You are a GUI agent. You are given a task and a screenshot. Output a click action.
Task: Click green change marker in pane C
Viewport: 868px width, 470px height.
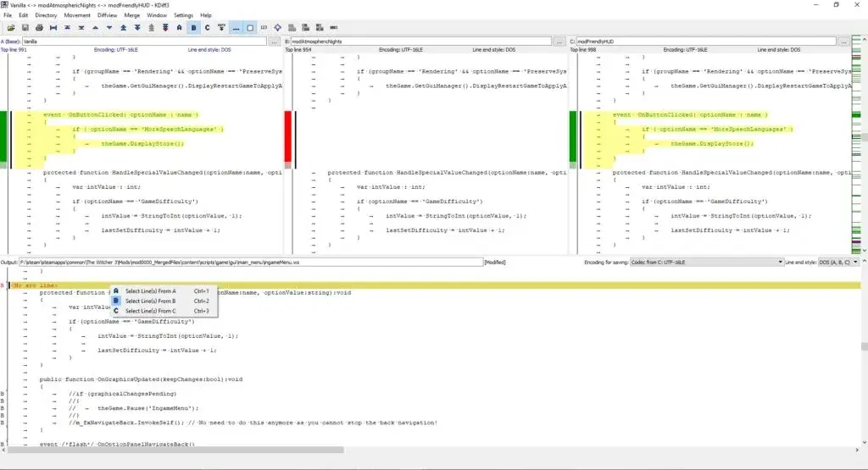[x=573, y=136]
